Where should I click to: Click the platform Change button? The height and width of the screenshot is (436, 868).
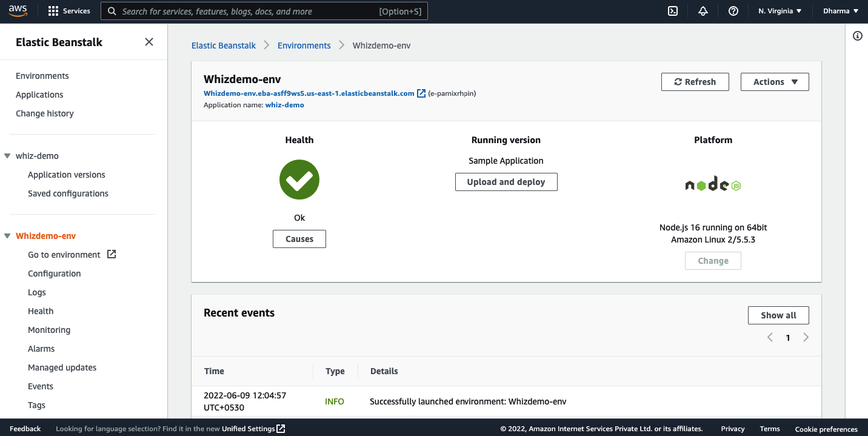point(713,261)
